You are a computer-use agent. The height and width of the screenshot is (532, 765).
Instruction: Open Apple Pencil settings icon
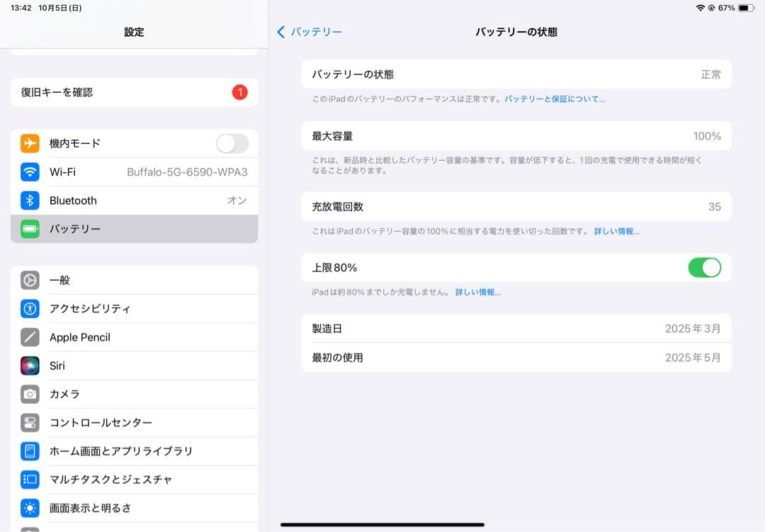coord(30,337)
